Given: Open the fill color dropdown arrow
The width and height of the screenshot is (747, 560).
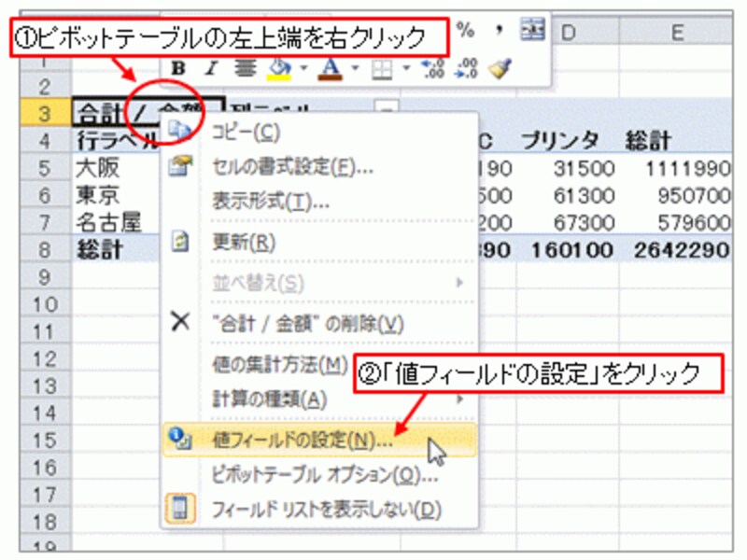Looking at the screenshot, I should (303, 68).
